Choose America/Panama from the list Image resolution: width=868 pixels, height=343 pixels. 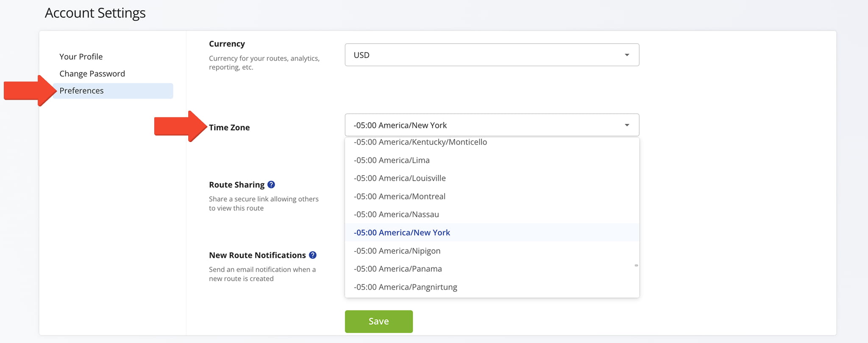pos(398,269)
